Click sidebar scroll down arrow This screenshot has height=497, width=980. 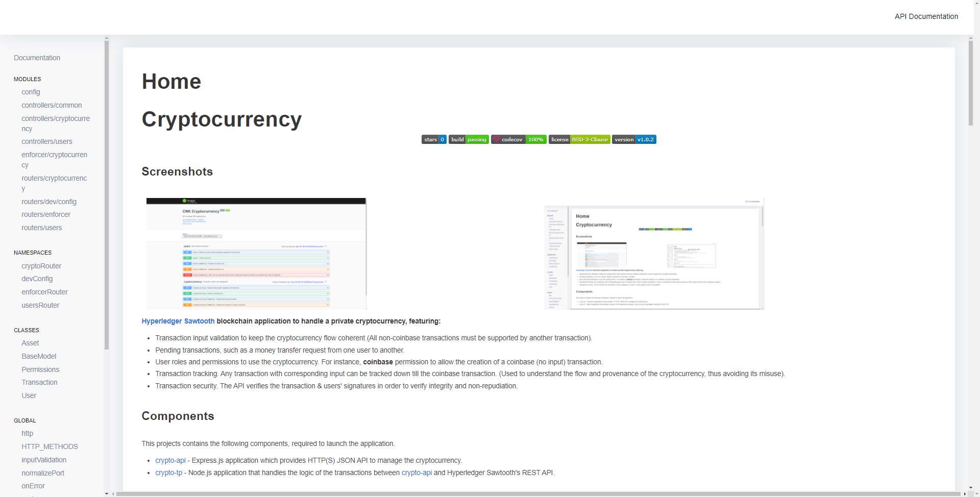107,493
